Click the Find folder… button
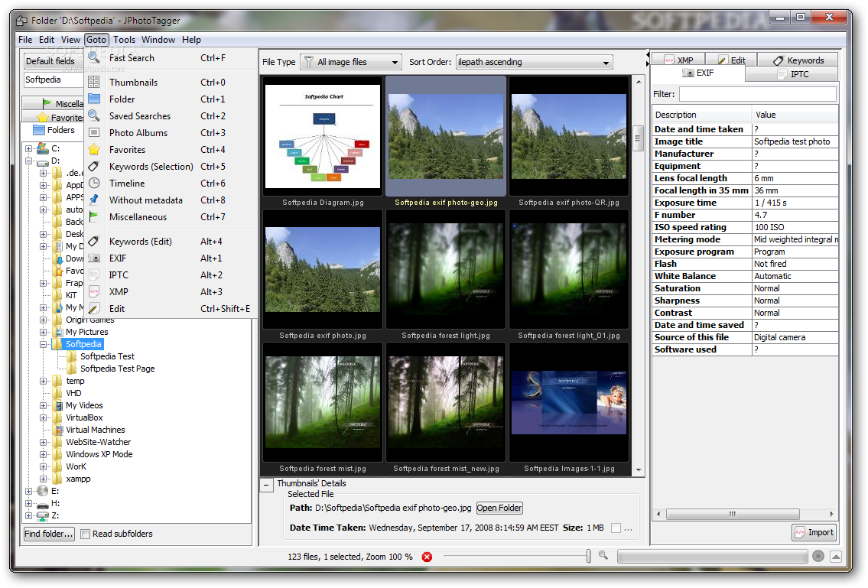The image size is (868, 588). 49,534
